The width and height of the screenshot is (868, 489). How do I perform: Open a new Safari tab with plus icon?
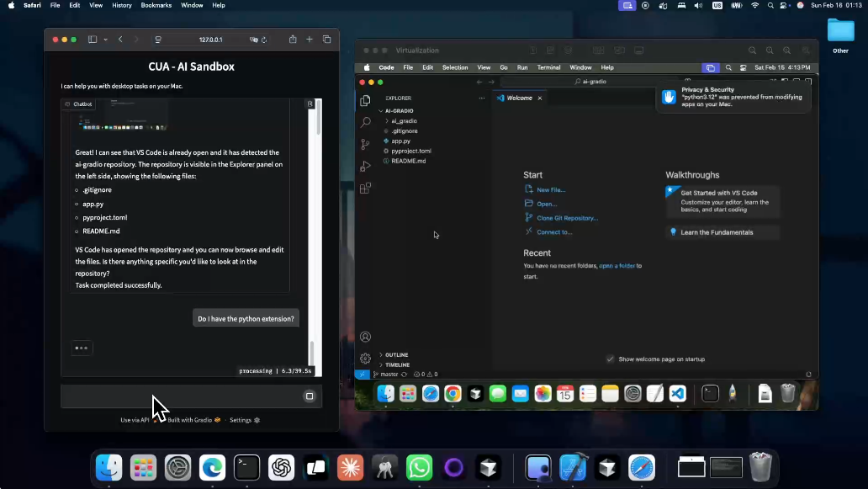[x=310, y=40]
